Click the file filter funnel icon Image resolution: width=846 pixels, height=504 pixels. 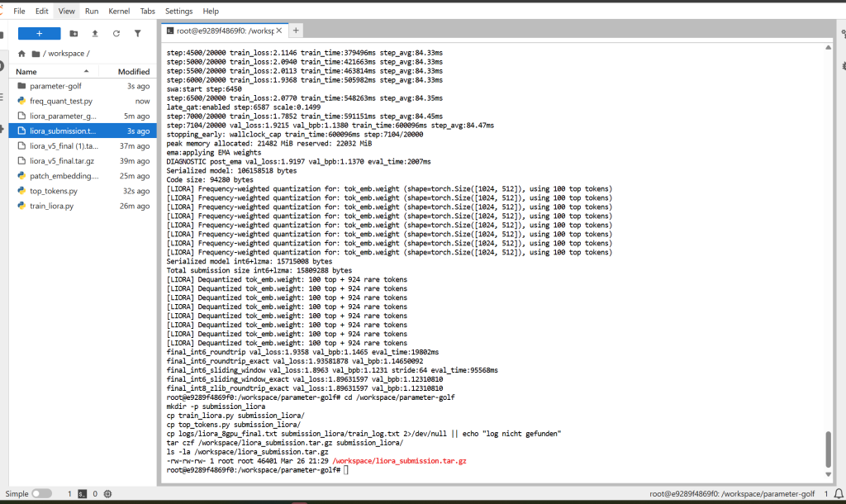coord(138,33)
